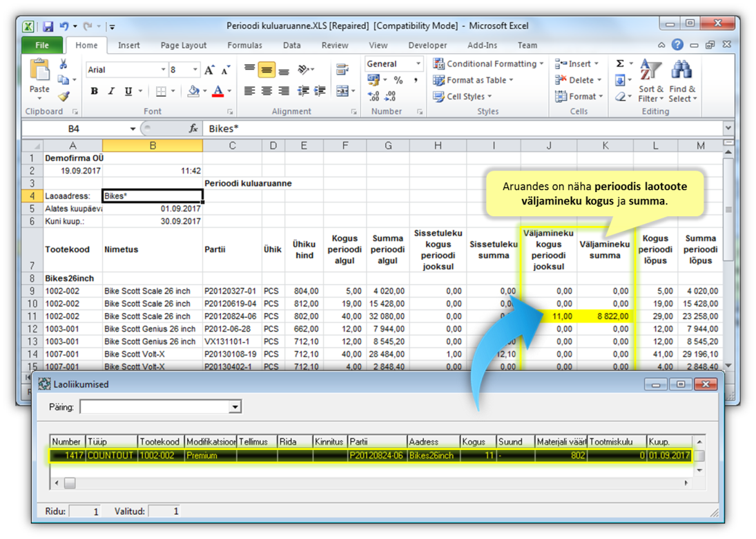Apply Comma Style number format
The height and width of the screenshot is (539, 756).
pyautogui.click(x=416, y=80)
